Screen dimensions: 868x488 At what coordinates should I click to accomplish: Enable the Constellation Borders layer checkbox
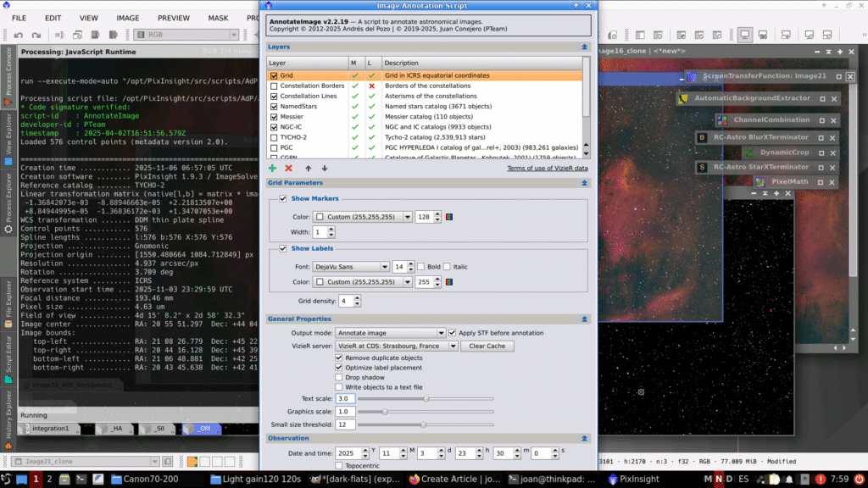274,86
